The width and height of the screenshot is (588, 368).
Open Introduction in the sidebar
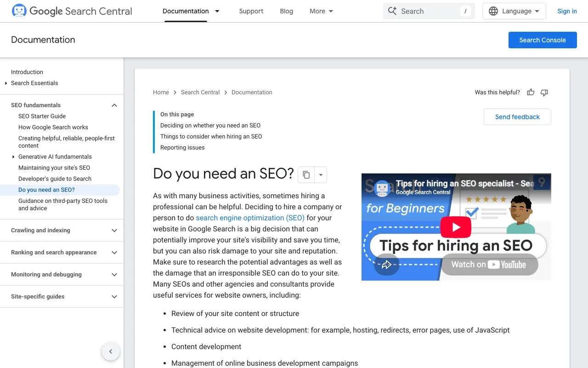click(27, 72)
